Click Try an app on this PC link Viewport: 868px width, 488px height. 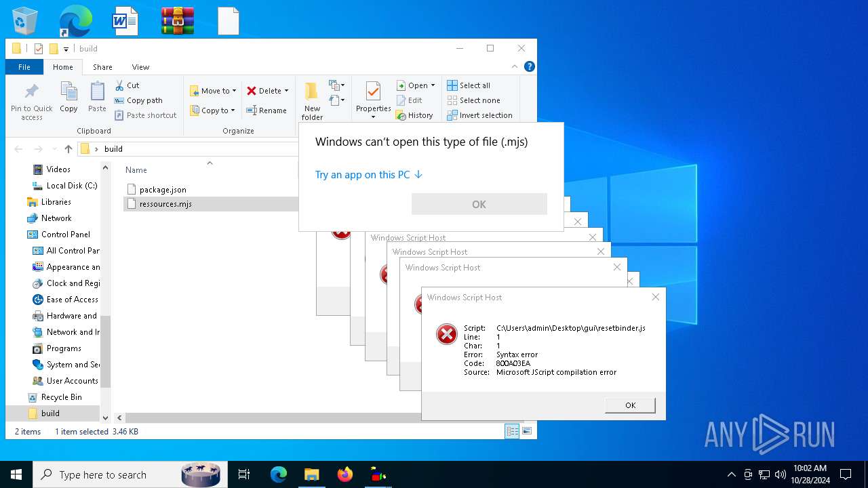click(x=369, y=175)
